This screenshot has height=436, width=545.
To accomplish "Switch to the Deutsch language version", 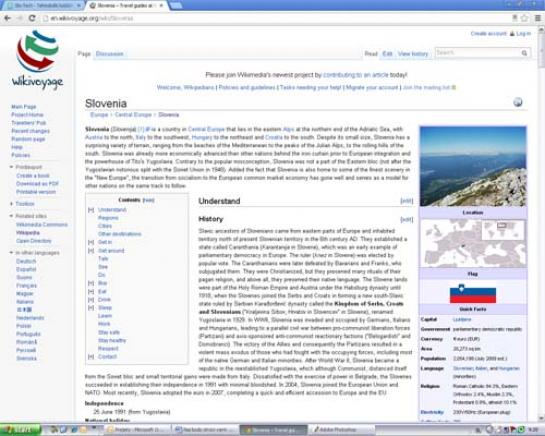I will tap(26, 261).
